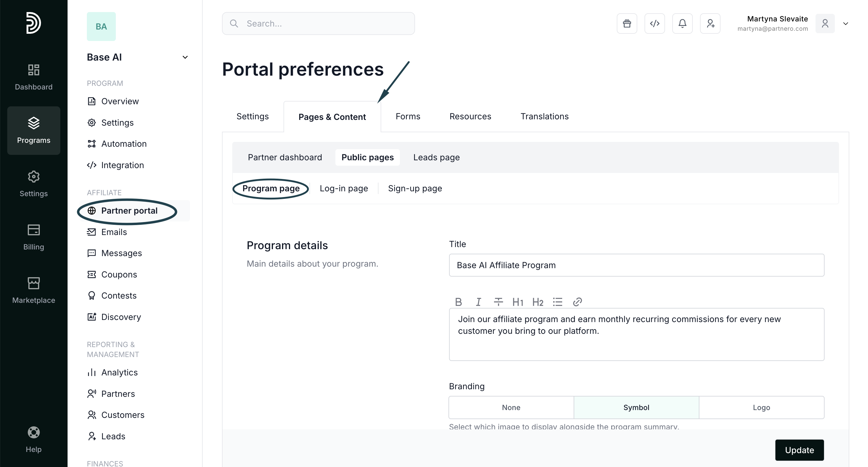
Task: Apply H1 heading style in editor
Action: [x=518, y=302]
